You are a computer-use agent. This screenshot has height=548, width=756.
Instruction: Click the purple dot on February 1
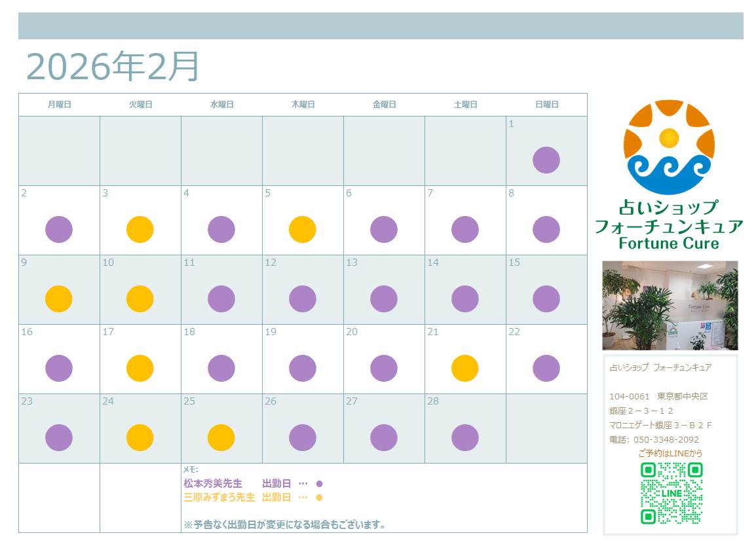pyautogui.click(x=546, y=160)
